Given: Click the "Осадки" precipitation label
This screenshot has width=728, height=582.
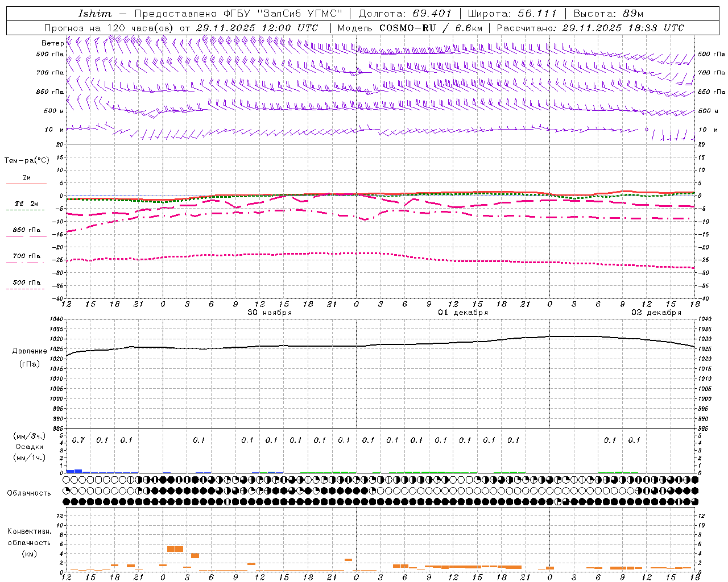Looking at the screenshot, I should (x=30, y=447).
